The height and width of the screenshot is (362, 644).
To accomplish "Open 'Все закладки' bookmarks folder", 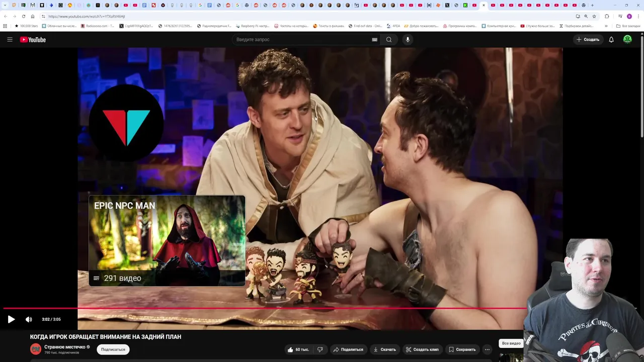I will click(628, 26).
